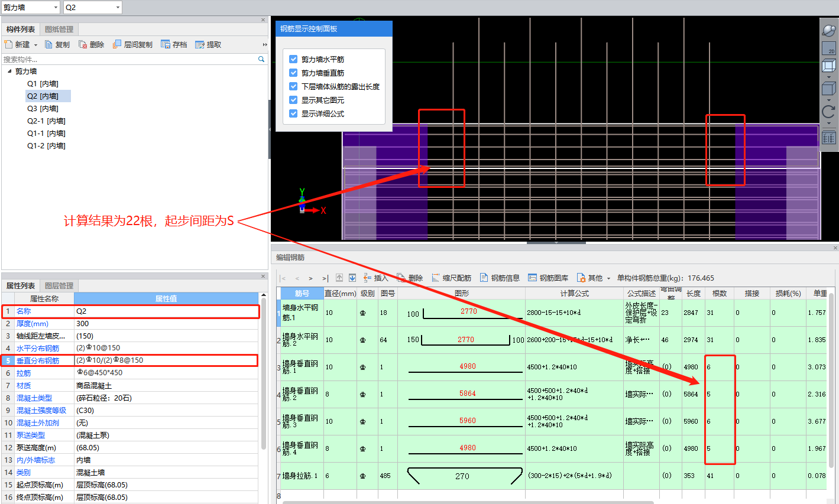
Task: Switch to the 属性列表 tab
Action: pos(21,286)
